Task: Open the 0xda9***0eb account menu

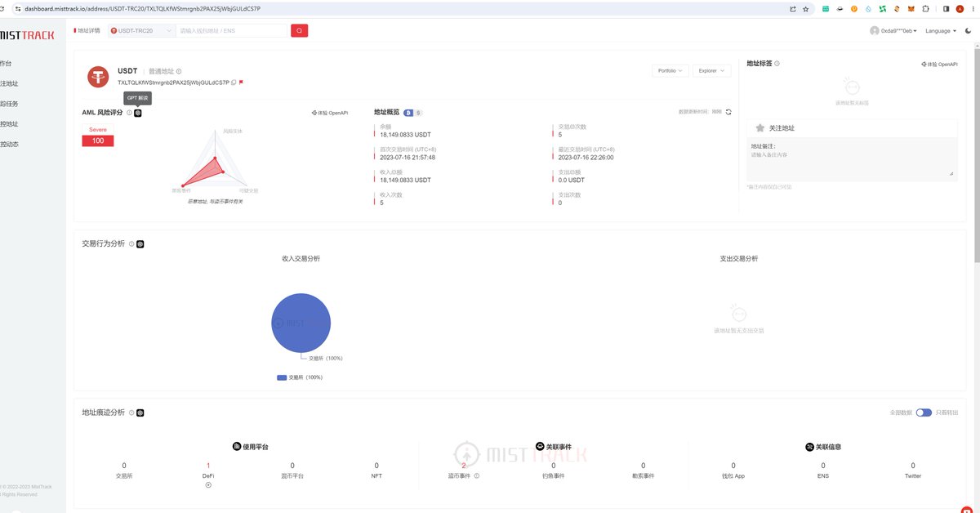Action: (x=893, y=31)
